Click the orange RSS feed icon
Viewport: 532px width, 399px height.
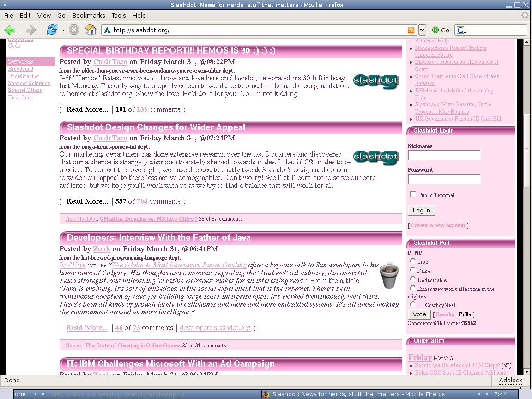pyautogui.click(x=411, y=30)
